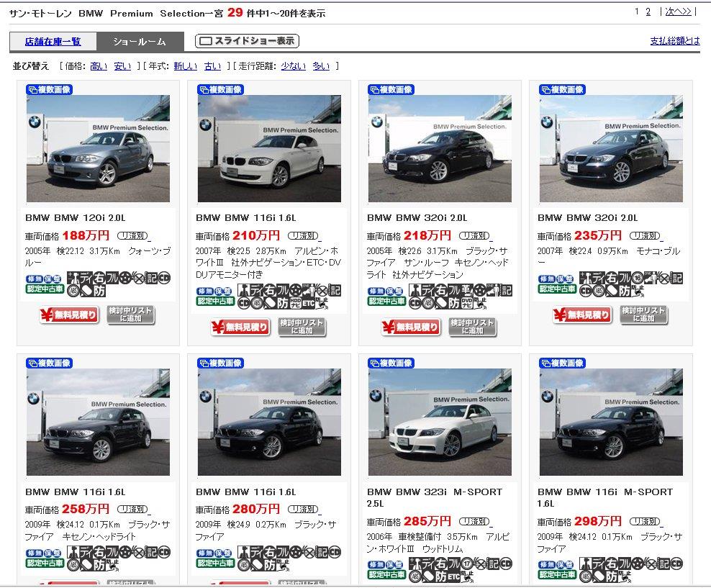Viewport: 711px width, 588px height.
Task: Add the 235万円 320i to the 検討中リスト
Action: (644, 315)
